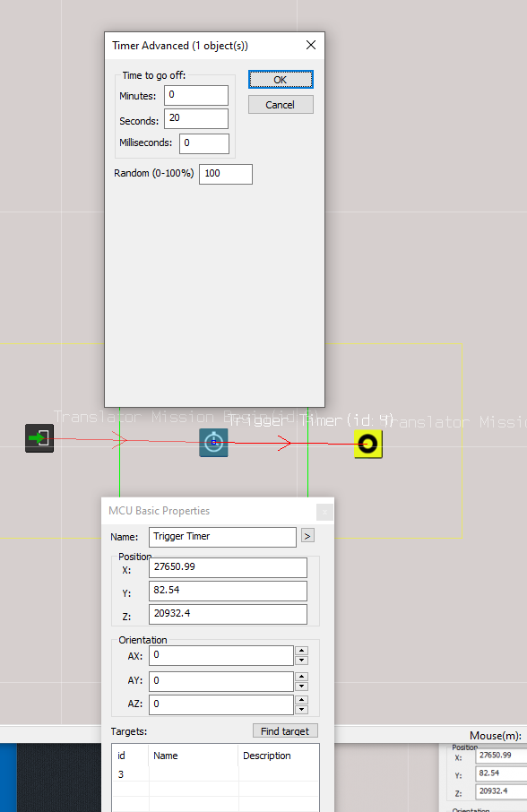Decrease the AX orientation value

click(301, 661)
